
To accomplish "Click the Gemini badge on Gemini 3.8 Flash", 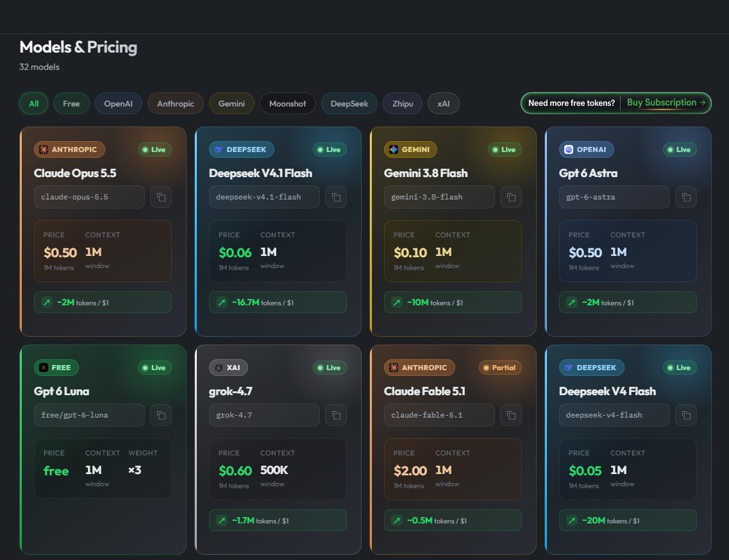I will 410,149.
